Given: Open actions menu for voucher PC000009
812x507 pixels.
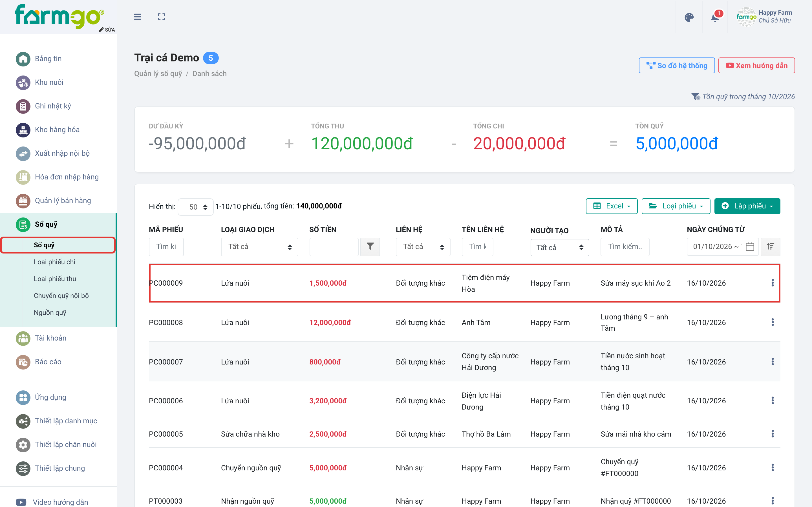Looking at the screenshot, I should [773, 283].
